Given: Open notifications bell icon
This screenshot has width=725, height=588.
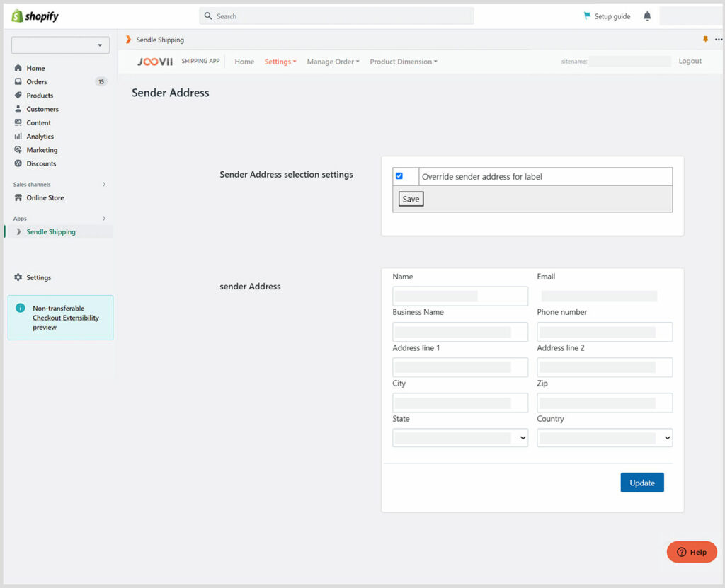Looking at the screenshot, I should 647,16.
